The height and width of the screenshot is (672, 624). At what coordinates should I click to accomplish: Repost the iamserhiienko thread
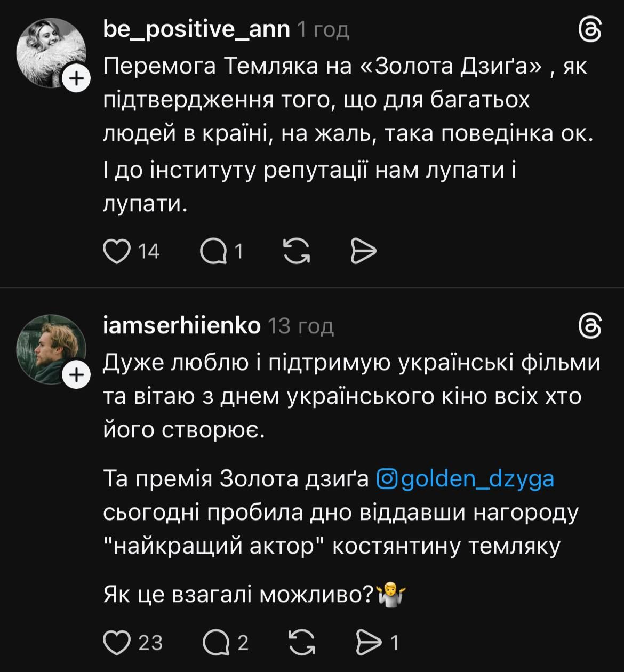point(302,642)
